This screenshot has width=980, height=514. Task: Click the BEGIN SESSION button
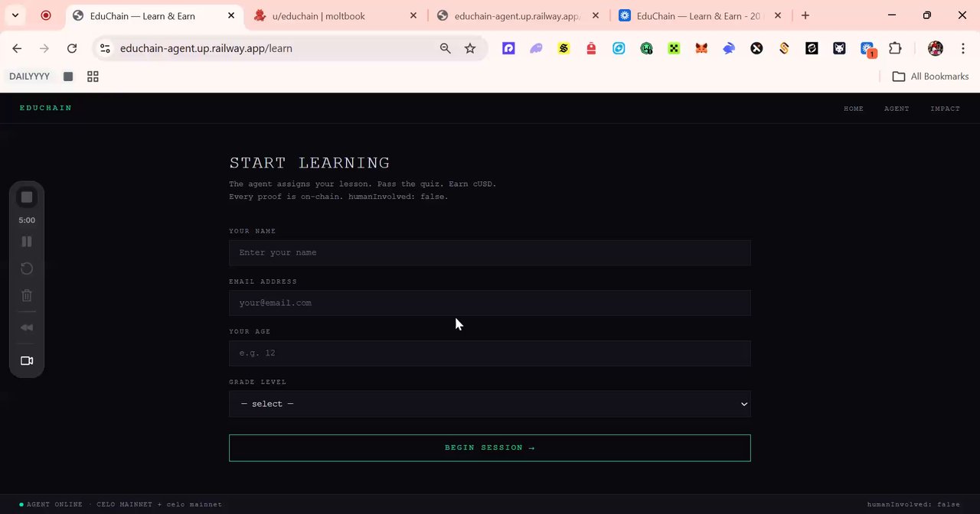click(490, 448)
